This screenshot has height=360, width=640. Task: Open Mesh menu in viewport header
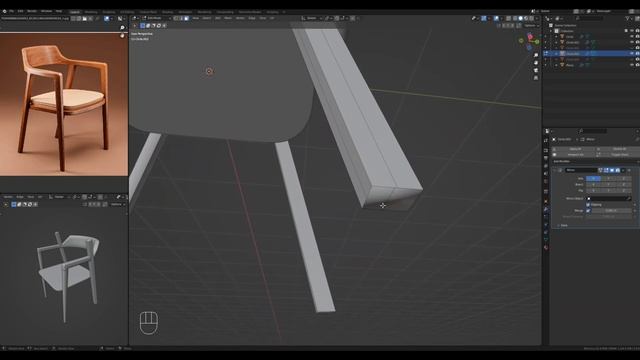click(228, 18)
